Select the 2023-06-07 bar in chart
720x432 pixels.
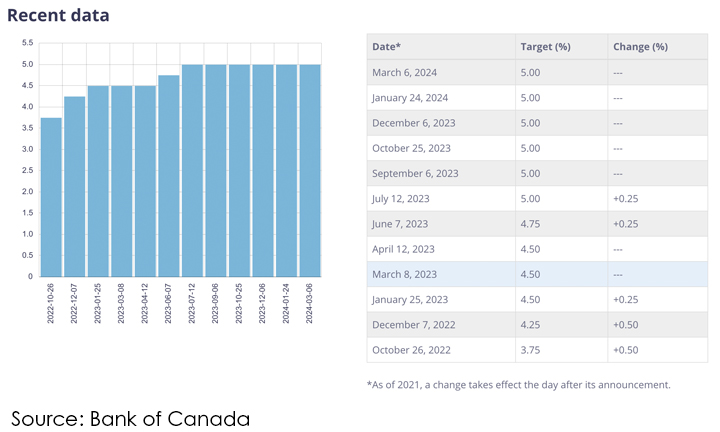pyautogui.click(x=168, y=176)
